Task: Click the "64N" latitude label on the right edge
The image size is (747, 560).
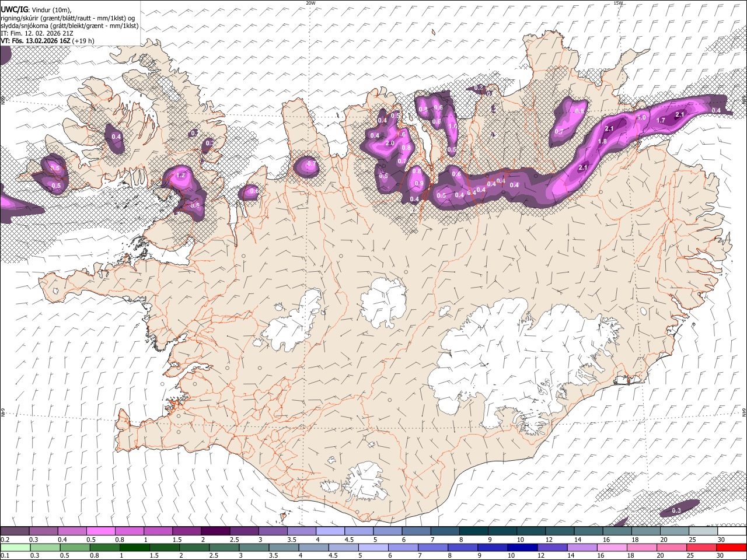Action: click(x=744, y=412)
